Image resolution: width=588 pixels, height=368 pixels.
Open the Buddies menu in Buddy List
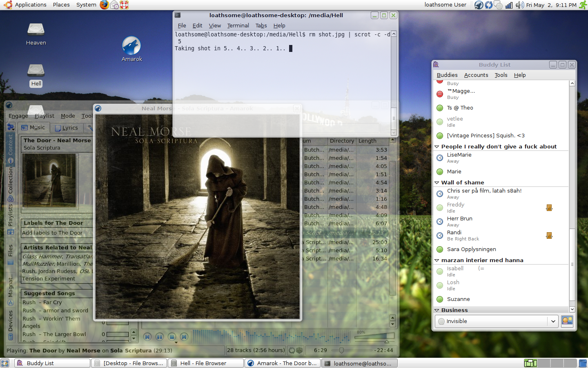(x=447, y=75)
